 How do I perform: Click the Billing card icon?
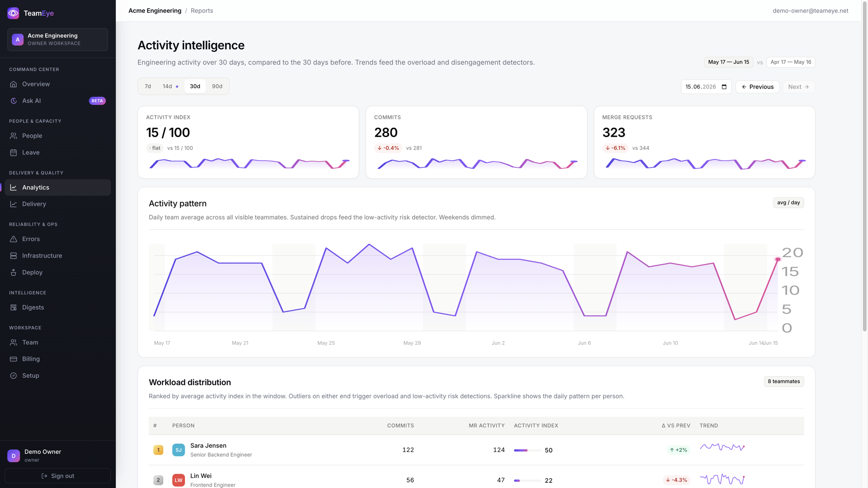13,359
